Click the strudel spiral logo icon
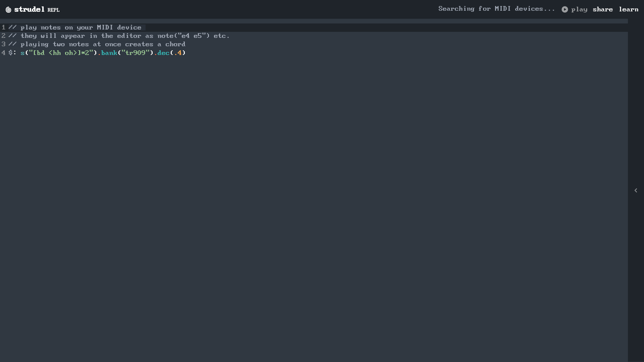Image resolution: width=644 pixels, height=362 pixels. click(8, 10)
